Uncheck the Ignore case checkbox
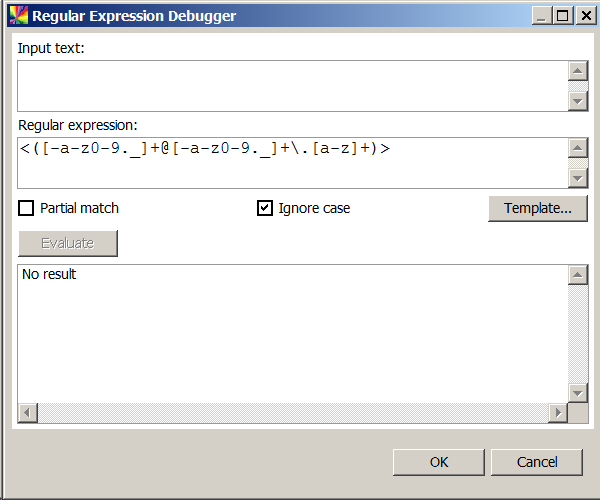Screen dimensions: 600x500 pos(265,208)
